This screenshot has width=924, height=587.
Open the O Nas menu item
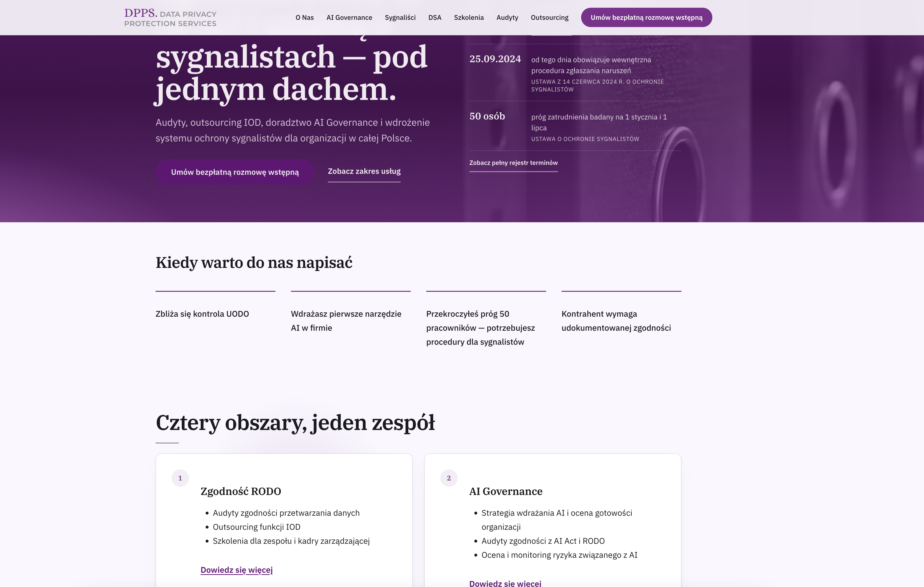coord(304,18)
